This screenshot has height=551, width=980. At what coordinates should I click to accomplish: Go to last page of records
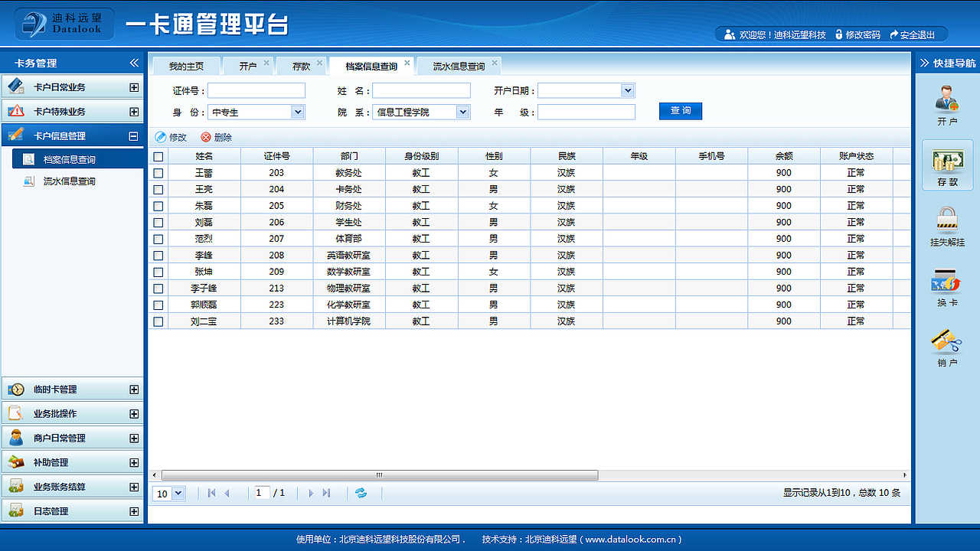click(x=326, y=494)
